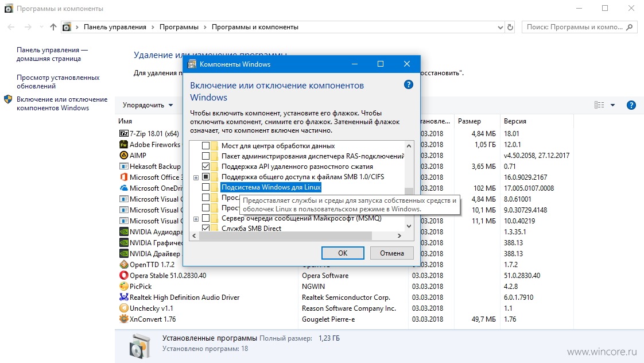Click the NVIDIA Аудиодрайвер icon
Screen dimensions: 644x363
[x=123, y=232]
